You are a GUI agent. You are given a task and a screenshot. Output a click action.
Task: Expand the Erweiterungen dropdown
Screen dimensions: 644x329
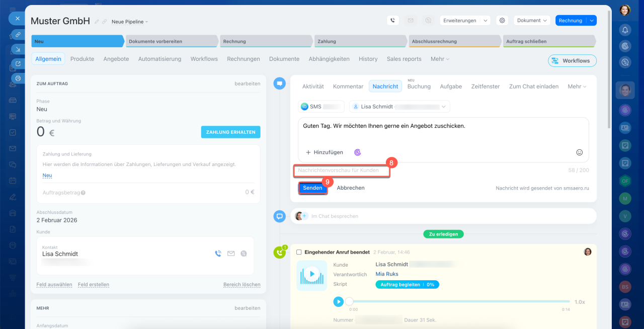pos(464,21)
